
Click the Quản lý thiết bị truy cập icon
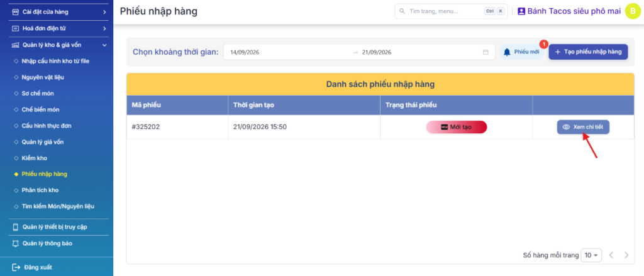pos(16,227)
